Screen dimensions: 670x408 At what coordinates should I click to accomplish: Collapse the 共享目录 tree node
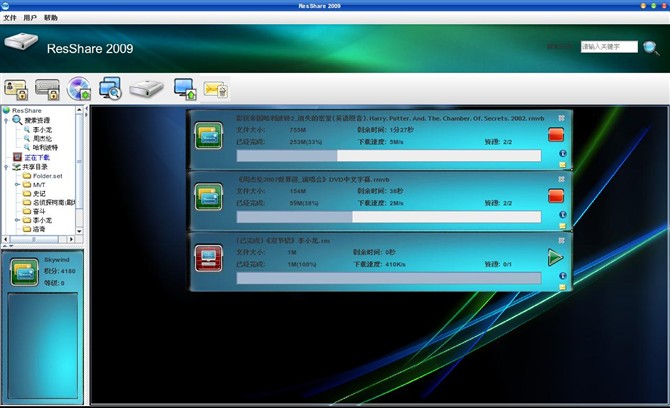[x=6, y=166]
